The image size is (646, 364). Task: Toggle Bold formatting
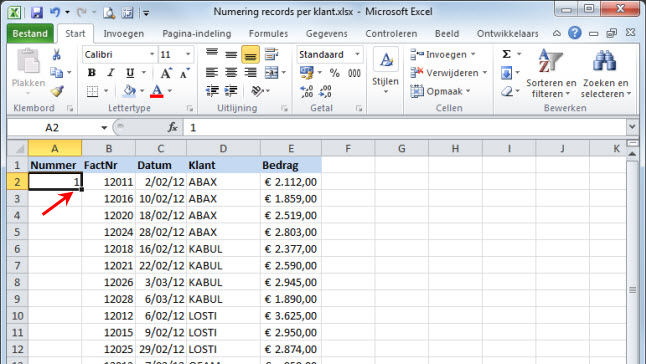pos(91,73)
